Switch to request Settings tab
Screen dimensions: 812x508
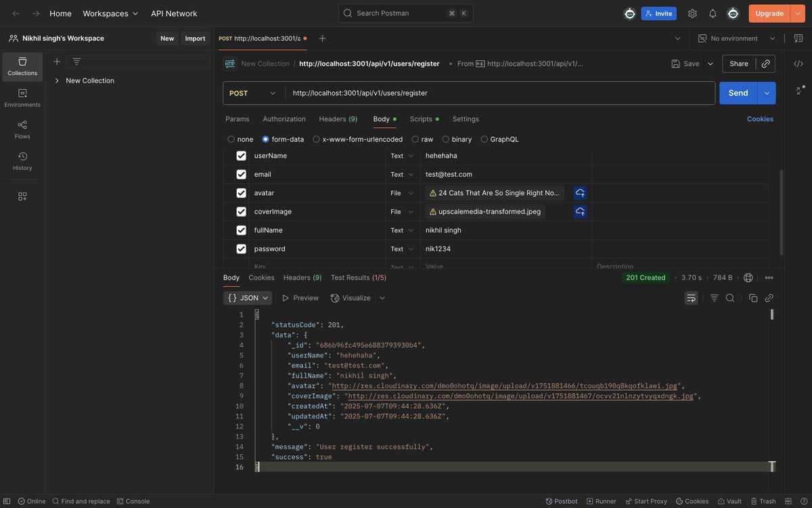coord(466,119)
